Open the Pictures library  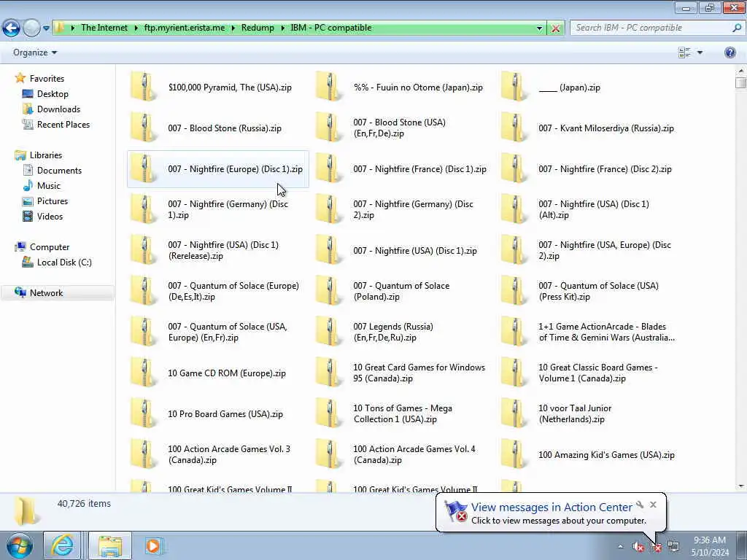53,201
